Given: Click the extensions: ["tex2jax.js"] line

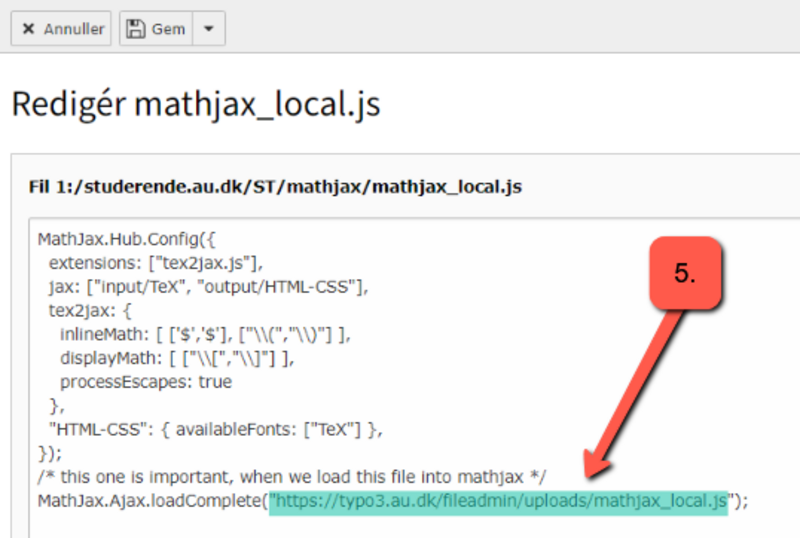Looking at the screenshot, I should point(156,263).
